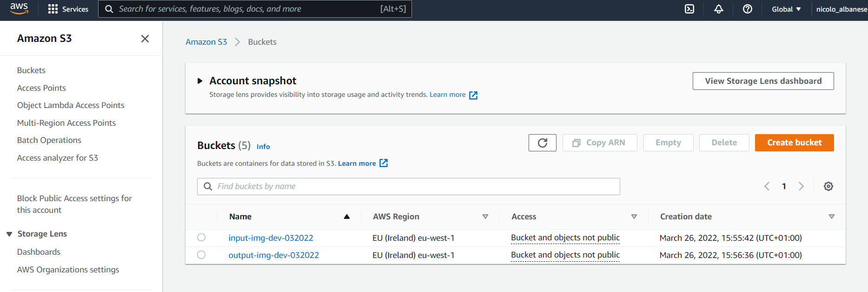Click the Create bucket button
The height and width of the screenshot is (292, 868).
pyautogui.click(x=794, y=143)
